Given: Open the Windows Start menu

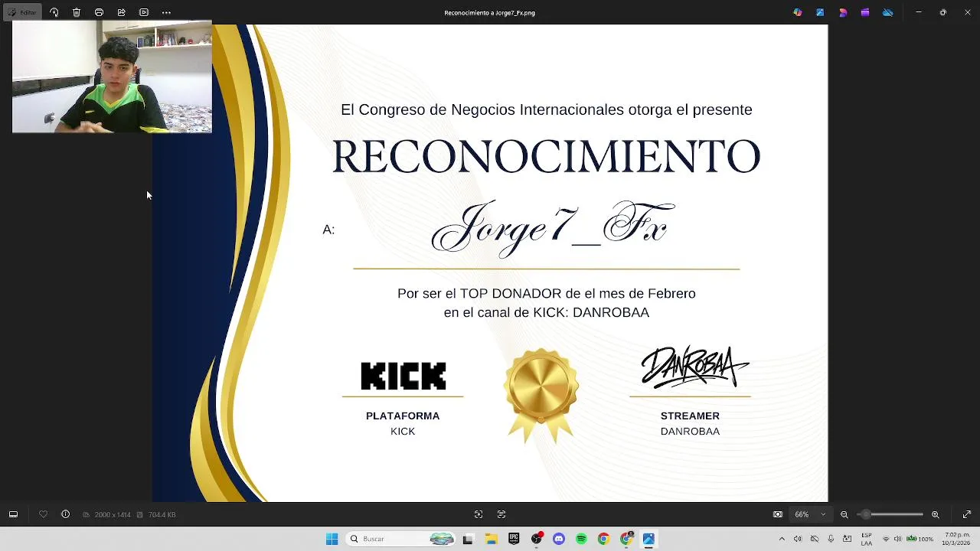Looking at the screenshot, I should point(332,539).
